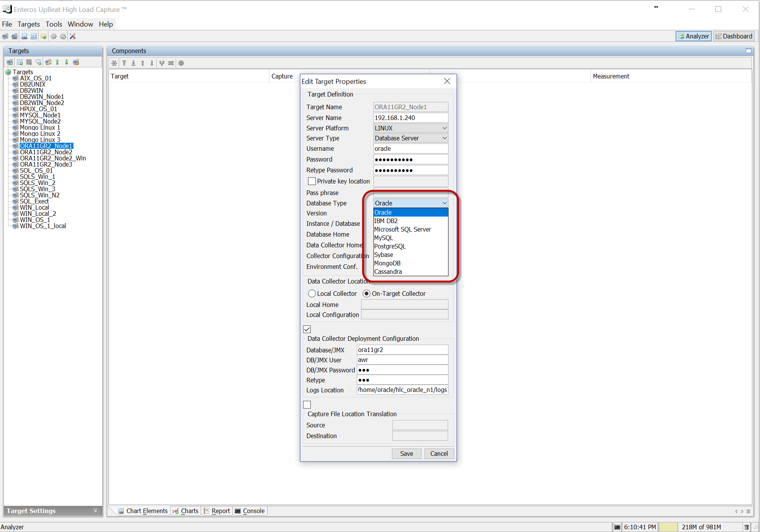Open the Server Type dropdown
This screenshot has width=760, height=532.
[x=410, y=138]
